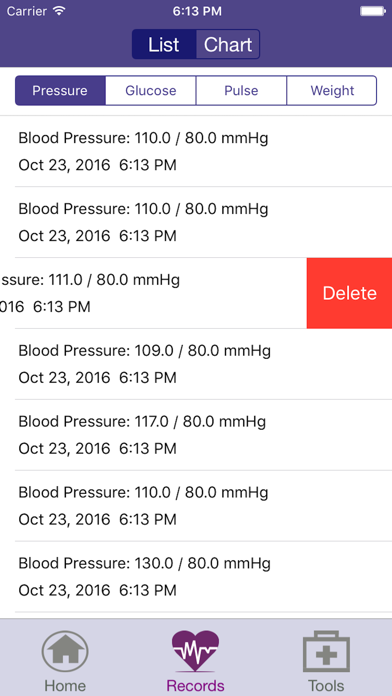Switch to List view

(164, 44)
